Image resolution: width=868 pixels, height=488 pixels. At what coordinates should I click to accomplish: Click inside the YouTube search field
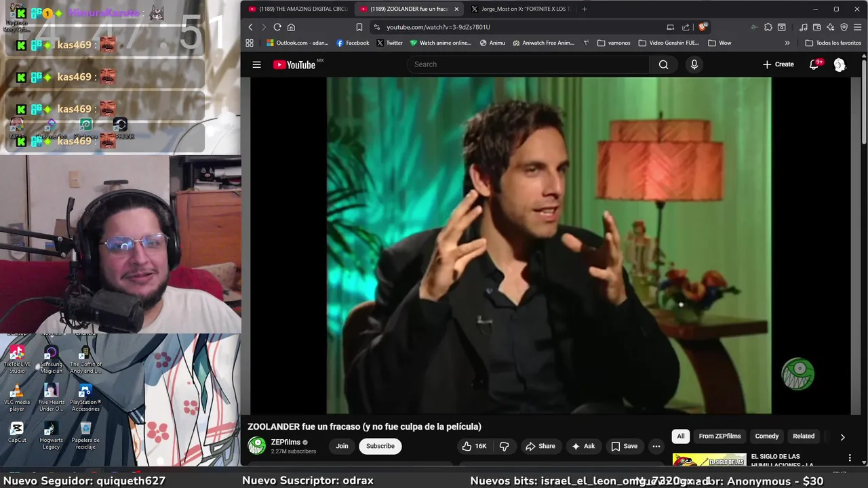point(528,64)
